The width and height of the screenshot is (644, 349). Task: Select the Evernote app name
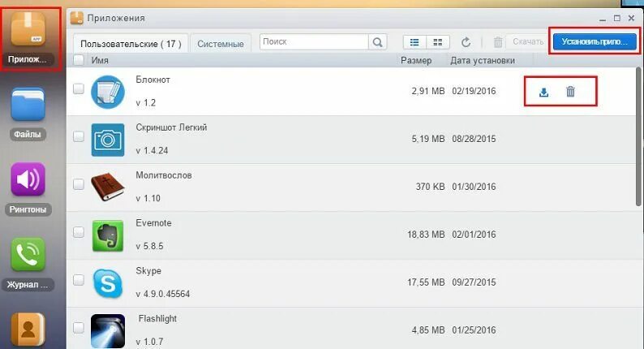153,223
